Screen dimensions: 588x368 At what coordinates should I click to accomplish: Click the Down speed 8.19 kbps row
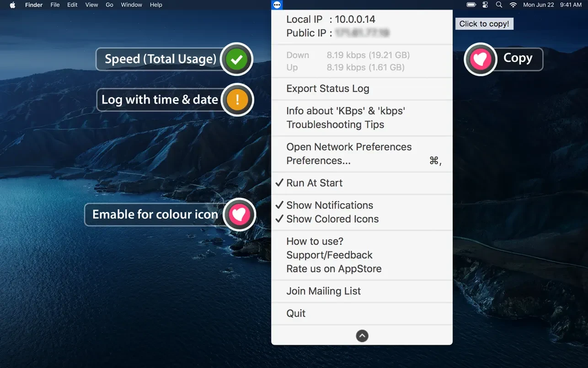[362, 55]
